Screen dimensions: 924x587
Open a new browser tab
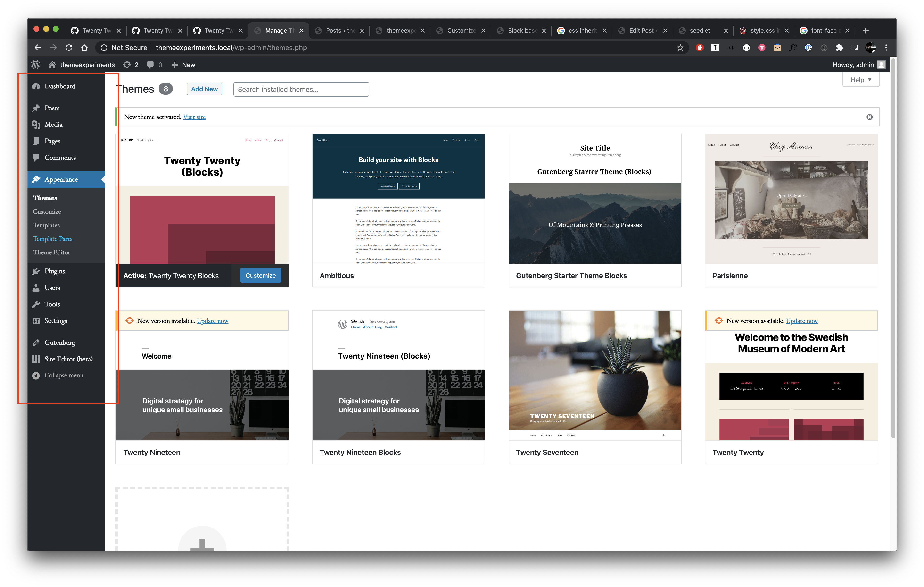coord(866,30)
